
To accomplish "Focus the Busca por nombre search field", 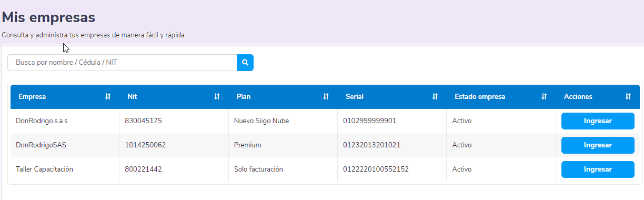I will pyautogui.click(x=122, y=63).
